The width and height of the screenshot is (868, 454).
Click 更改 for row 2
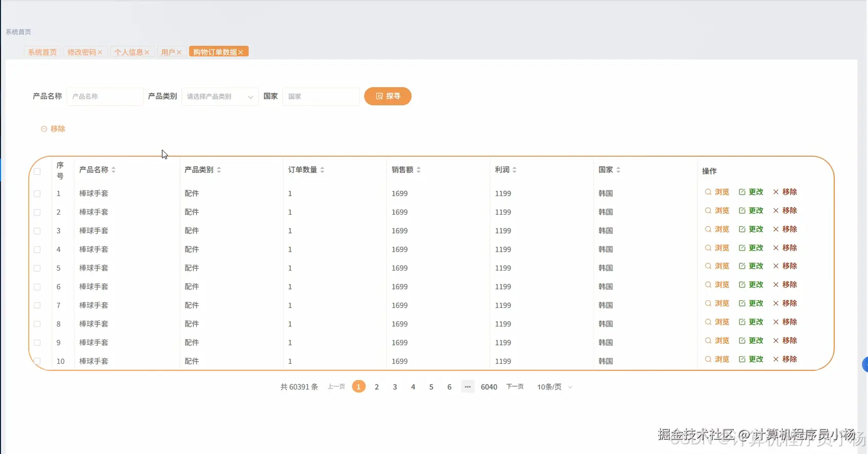click(x=751, y=211)
